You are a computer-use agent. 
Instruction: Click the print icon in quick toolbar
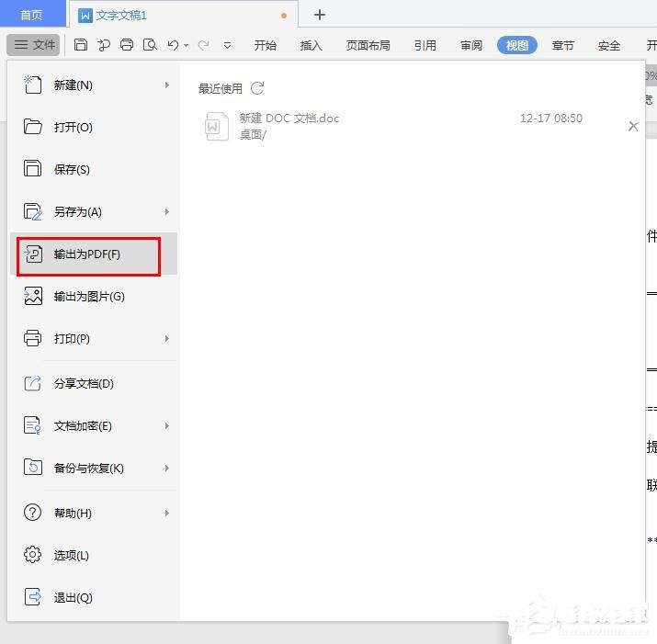127,44
